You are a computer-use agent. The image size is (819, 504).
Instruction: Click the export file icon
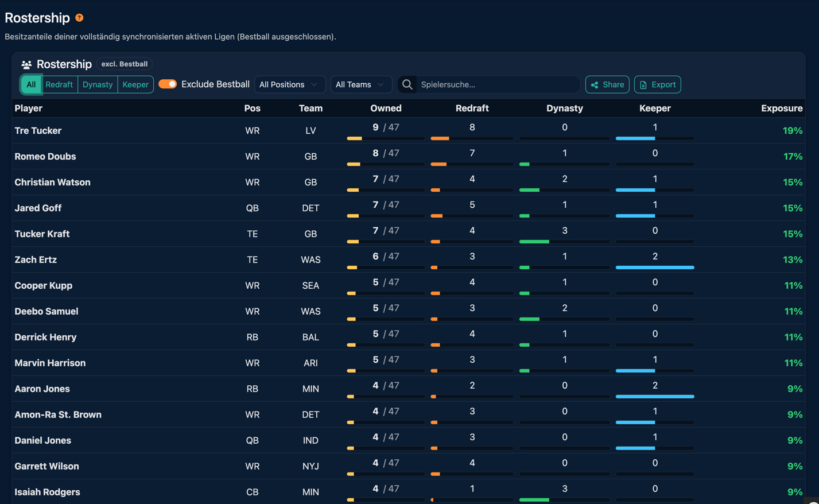pos(643,85)
